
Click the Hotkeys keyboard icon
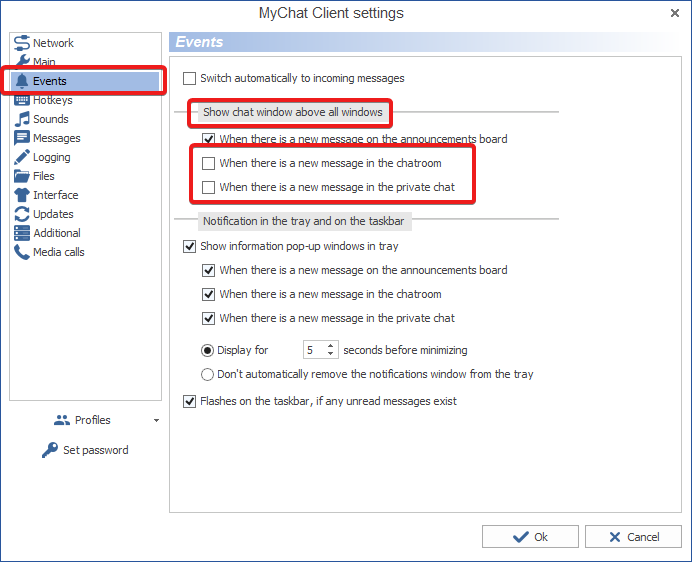point(22,100)
